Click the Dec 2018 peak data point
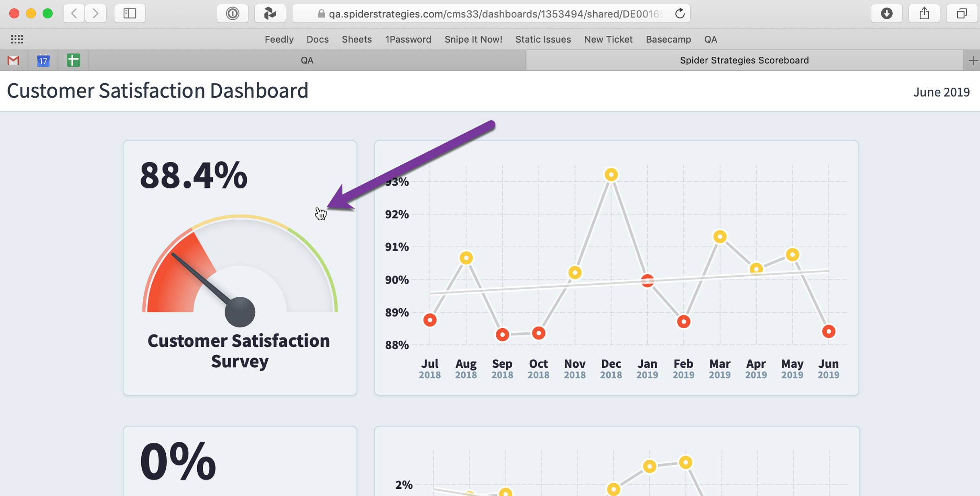The height and width of the screenshot is (496, 980). [x=611, y=175]
